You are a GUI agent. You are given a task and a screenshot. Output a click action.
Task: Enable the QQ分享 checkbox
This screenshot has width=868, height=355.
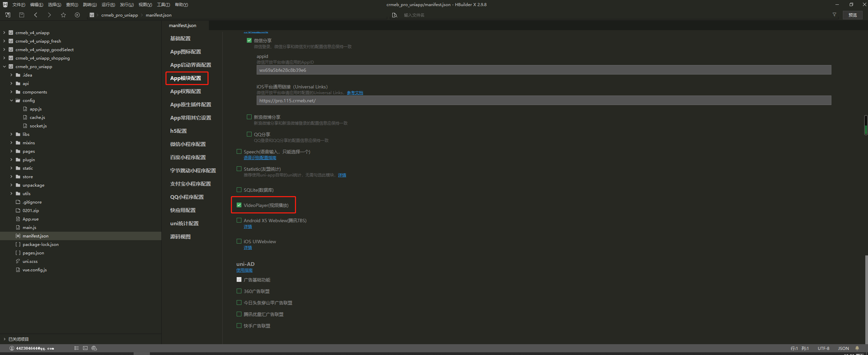point(249,134)
